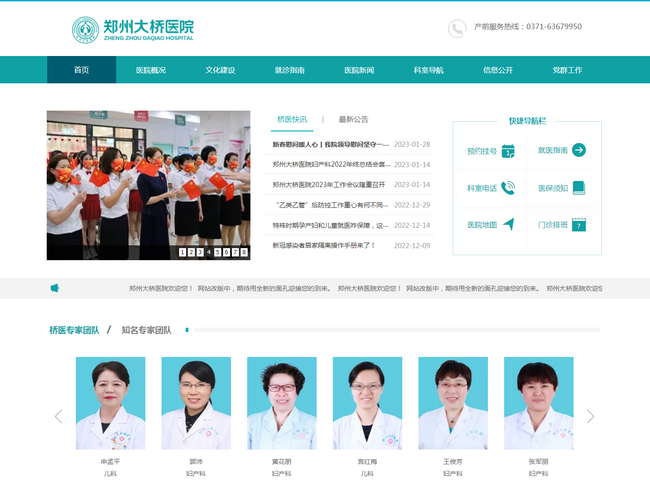Click the 就医指南 arrow circle icon
The image size is (650, 500).
click(x=578, y=150)
